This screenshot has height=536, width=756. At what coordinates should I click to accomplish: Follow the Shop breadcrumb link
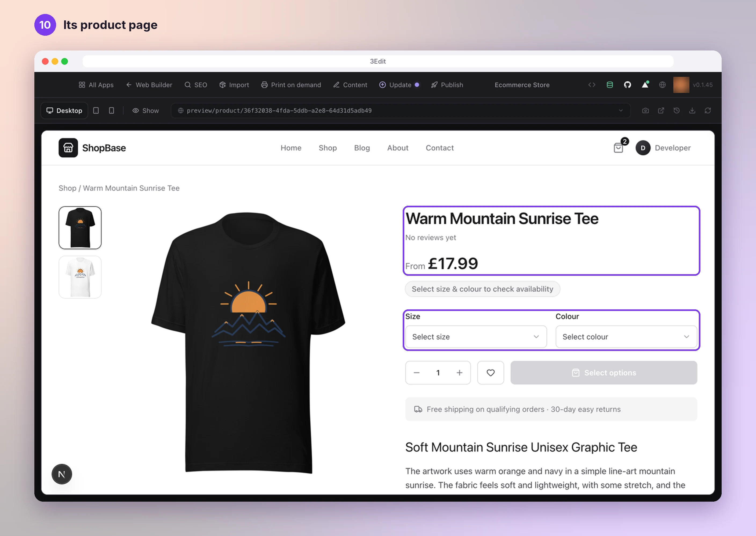click(x=67, y=188)
